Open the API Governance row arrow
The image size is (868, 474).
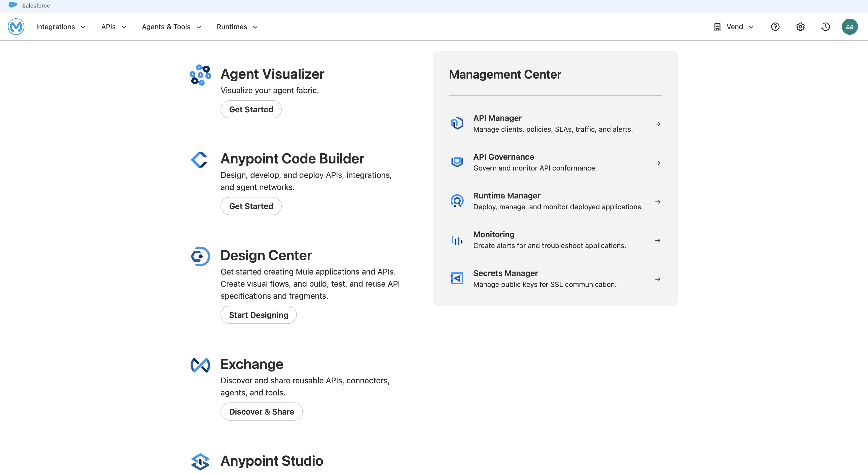(x=657, y=163)
